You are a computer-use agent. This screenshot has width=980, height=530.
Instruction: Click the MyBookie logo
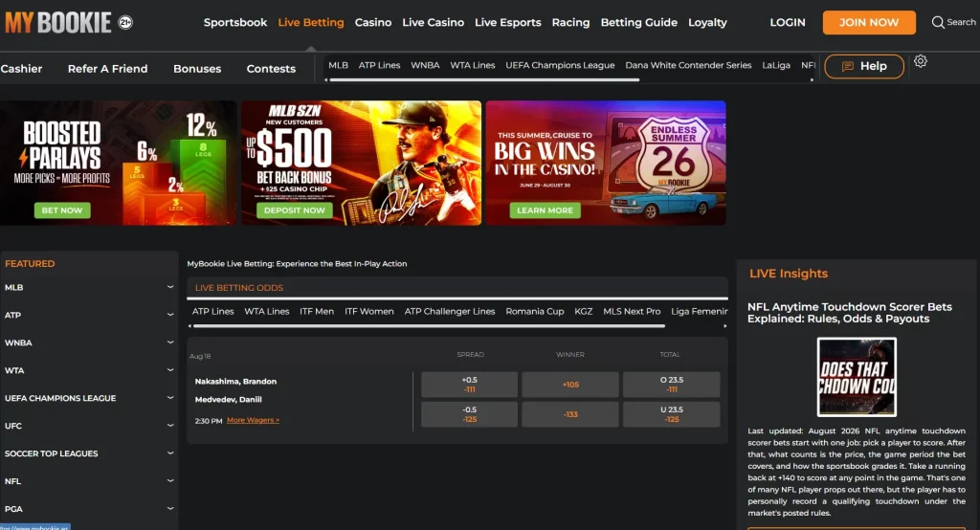tap(58, 23)
